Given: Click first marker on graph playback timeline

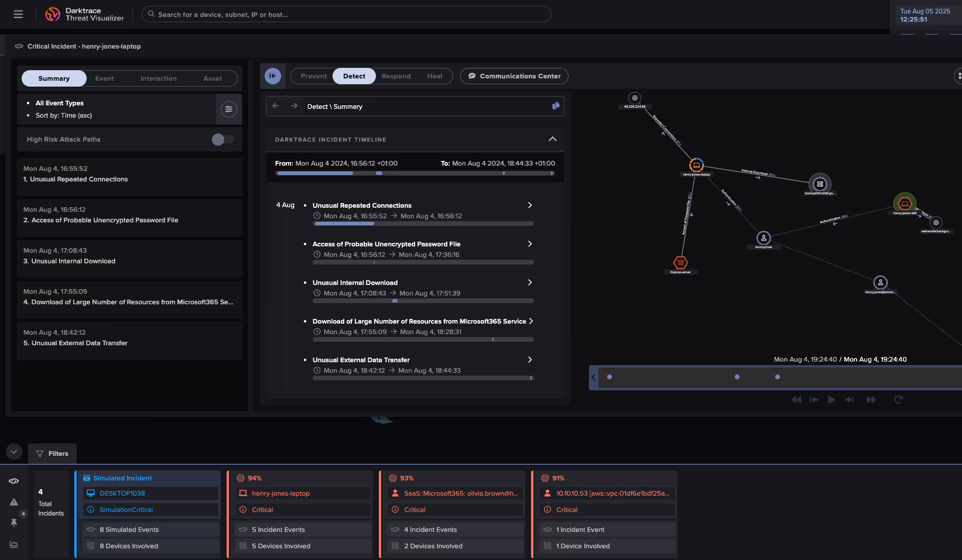Looking at the screenshot, I should point(610,377).
